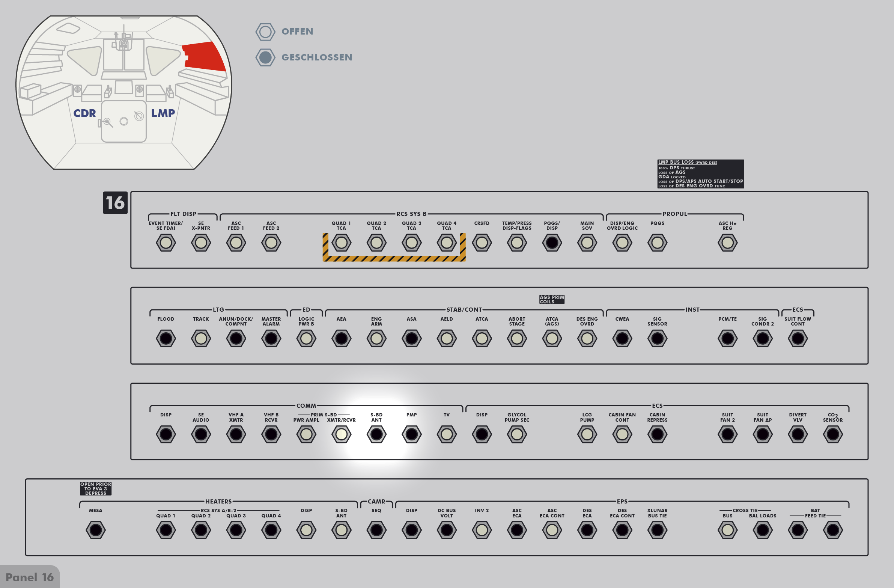
Task: Toggle the FLOOD lighting circuit breaker
Action: (x=166, y=339)
